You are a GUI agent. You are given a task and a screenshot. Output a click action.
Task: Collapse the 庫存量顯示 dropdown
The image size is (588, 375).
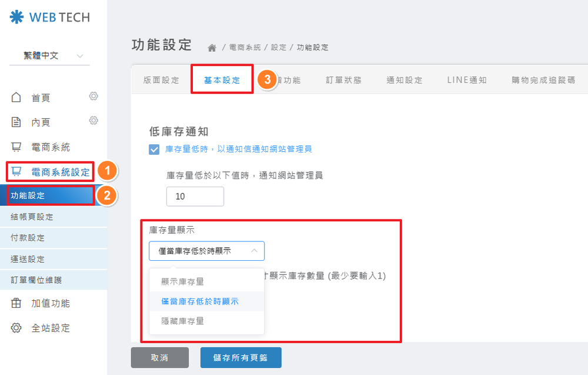coord(206,251)
